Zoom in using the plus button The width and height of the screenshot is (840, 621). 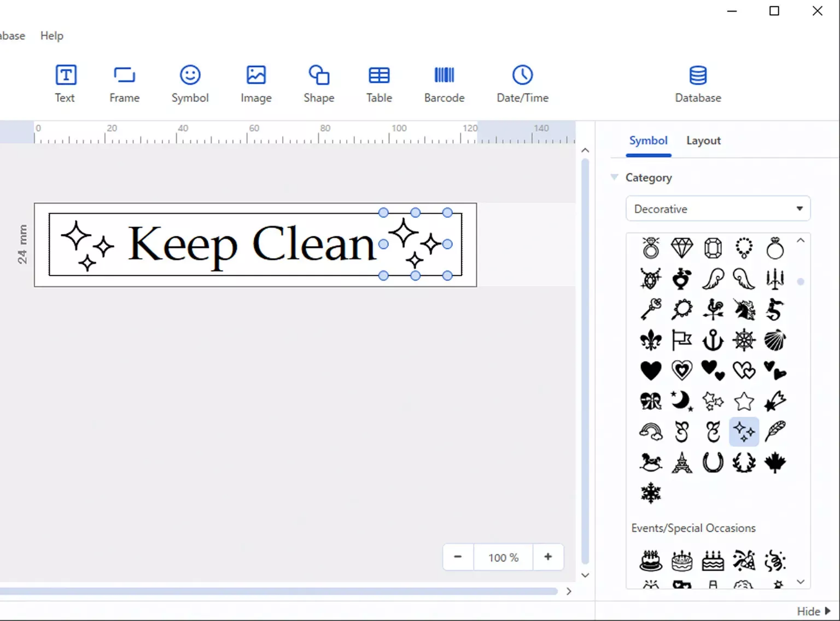pyautogui.click(x=548, y=557)
